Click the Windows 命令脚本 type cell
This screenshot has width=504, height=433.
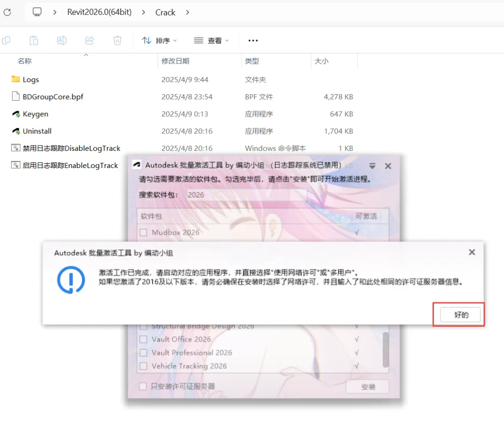(275, 148)
